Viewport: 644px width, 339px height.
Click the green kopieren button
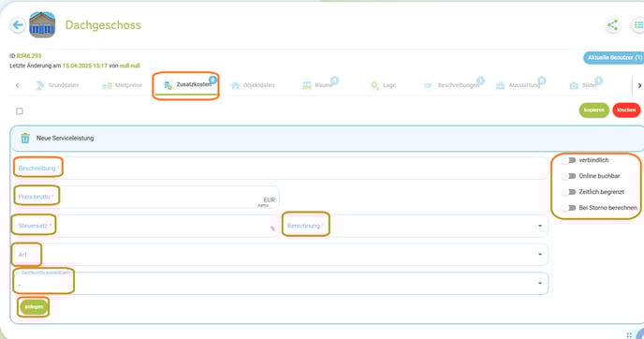(593, 111)
